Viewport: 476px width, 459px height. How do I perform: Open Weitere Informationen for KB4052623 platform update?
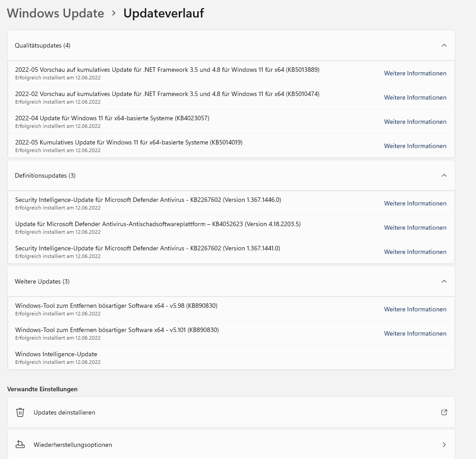point(415,227)
